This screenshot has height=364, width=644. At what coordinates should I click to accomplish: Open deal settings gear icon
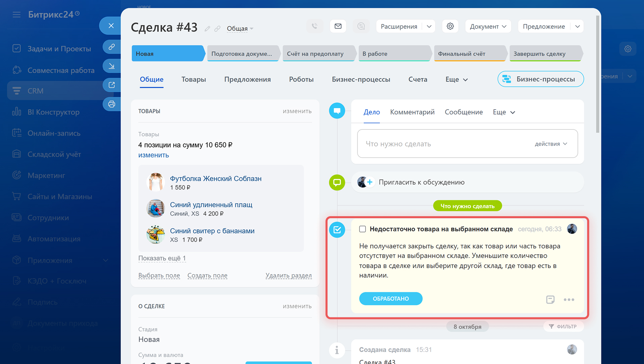pos(450,26)
